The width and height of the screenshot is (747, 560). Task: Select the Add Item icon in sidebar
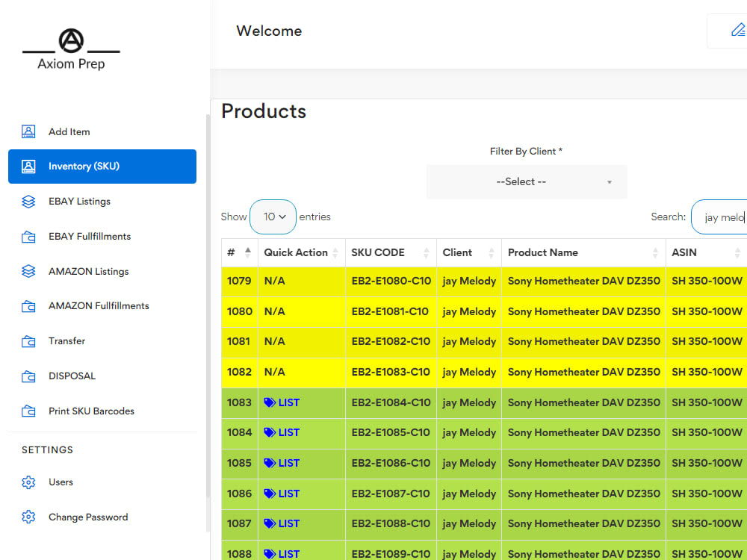tap(28, 131)
